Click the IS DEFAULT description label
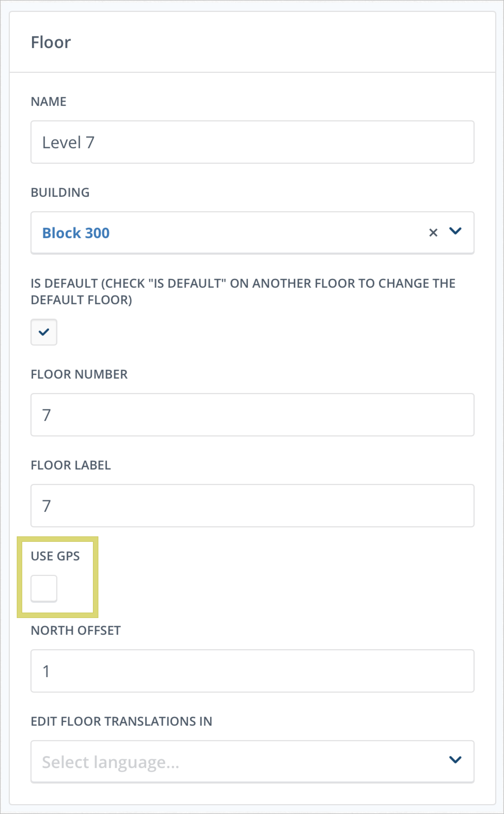Viewport: 504px width, 814px height. tap(243, 292)
